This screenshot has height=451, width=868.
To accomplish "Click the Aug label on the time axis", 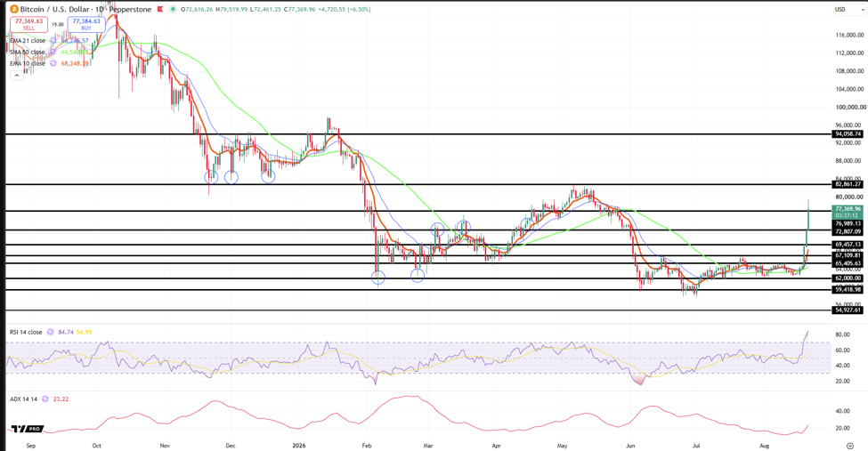I will (765, 446).
